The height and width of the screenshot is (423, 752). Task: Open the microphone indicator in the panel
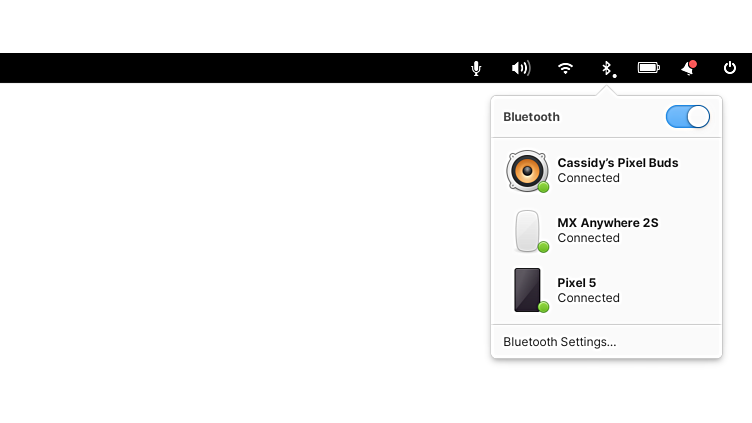tap(476, 68)
